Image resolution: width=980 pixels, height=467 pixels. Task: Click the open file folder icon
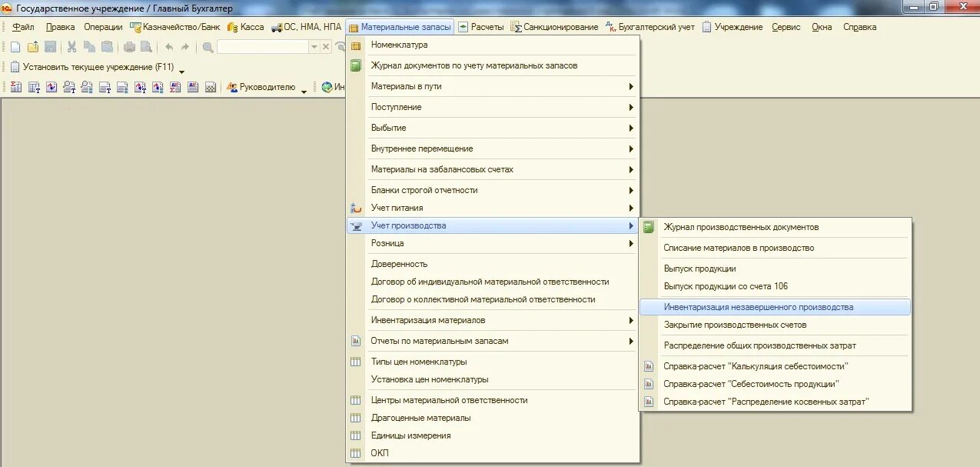(x=32, y=47)
